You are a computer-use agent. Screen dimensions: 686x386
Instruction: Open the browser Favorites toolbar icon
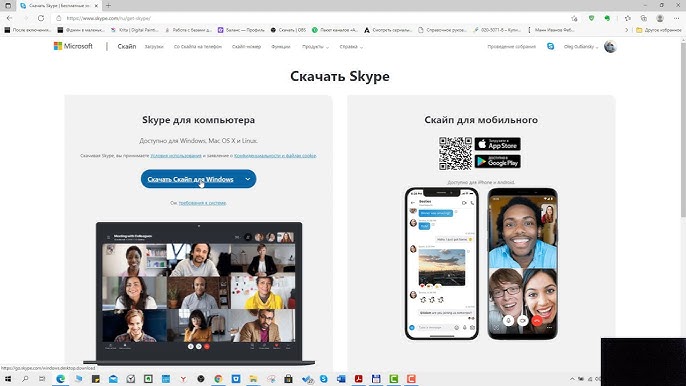(x=628, y=18)
